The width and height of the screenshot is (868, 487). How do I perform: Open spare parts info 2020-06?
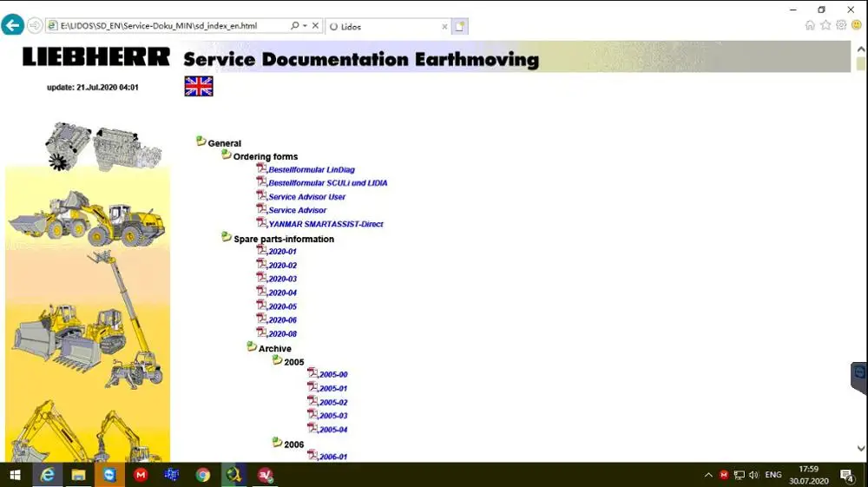[x=282, y=319]
